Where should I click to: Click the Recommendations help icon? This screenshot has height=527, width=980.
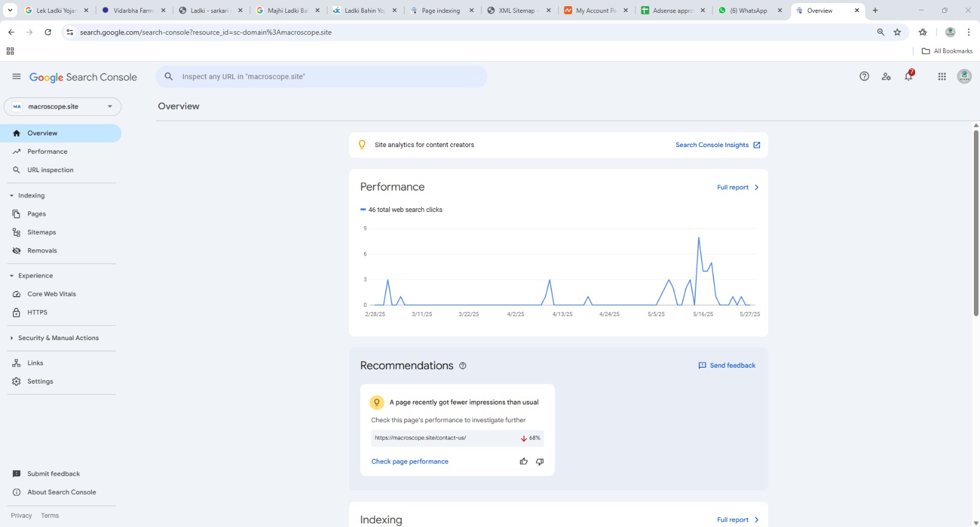tap(463, 366)
